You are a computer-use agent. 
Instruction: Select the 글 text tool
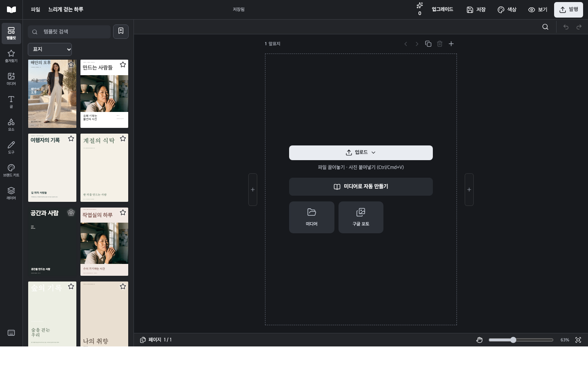(x=11, y=102)
